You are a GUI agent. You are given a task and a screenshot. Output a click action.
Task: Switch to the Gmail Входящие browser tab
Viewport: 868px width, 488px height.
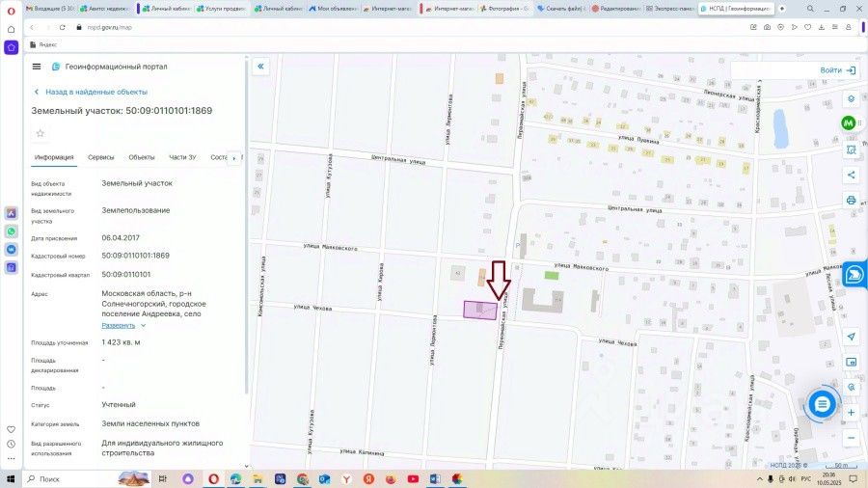[x=50, y=9]
